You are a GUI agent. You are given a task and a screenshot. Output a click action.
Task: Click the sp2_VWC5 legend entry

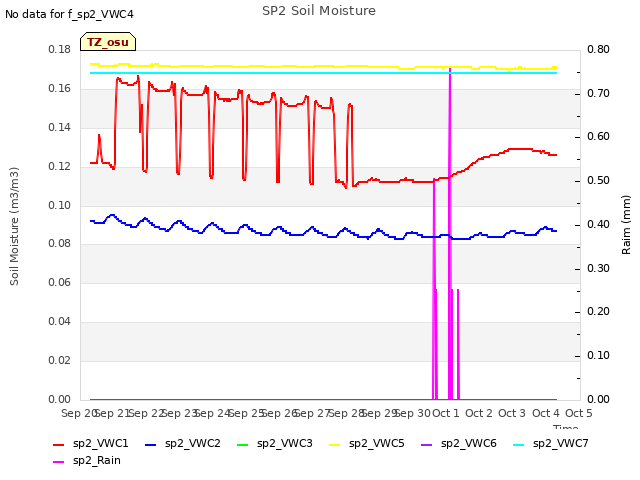click(x=367, y=443)
